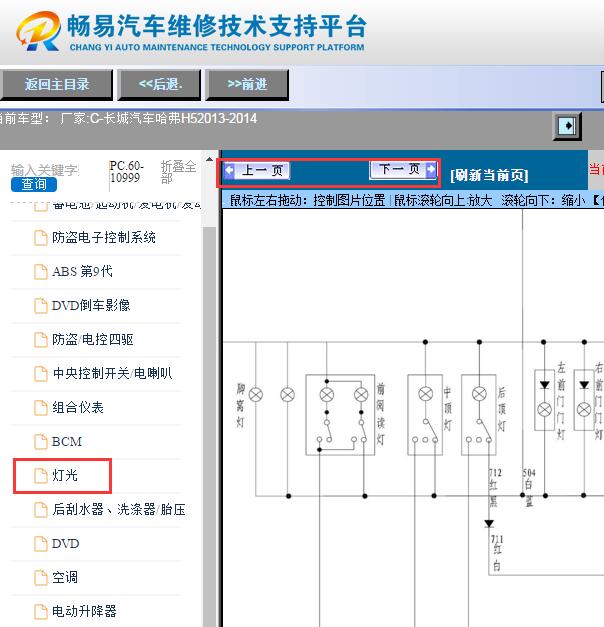The image size is (604, 627).
Task: Click the document icon beside 防盗/电控四驱
Action: point(40,339)
